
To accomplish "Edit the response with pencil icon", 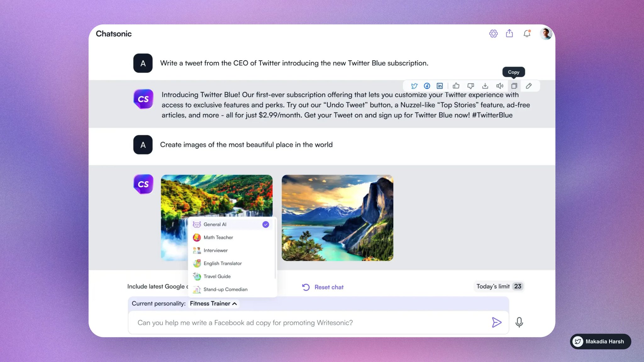I will (x=529, y=86).
